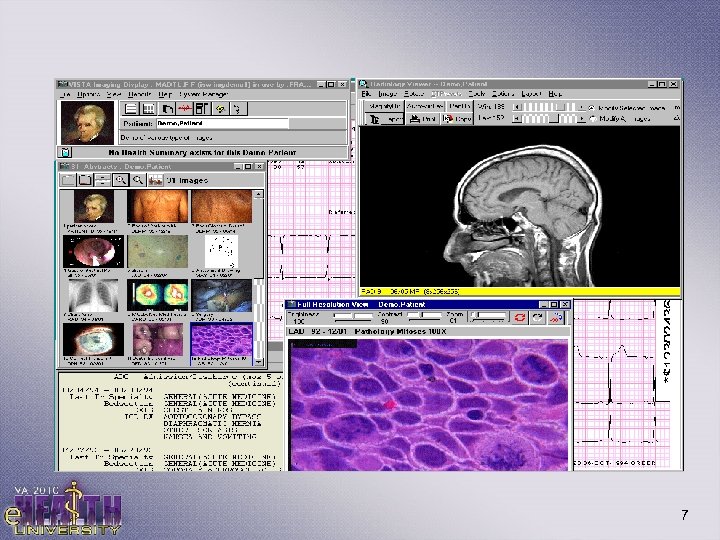Select the Modify Selected Image radio option
The height and width of the screenshot is (540, 720).
pos(592,106)
